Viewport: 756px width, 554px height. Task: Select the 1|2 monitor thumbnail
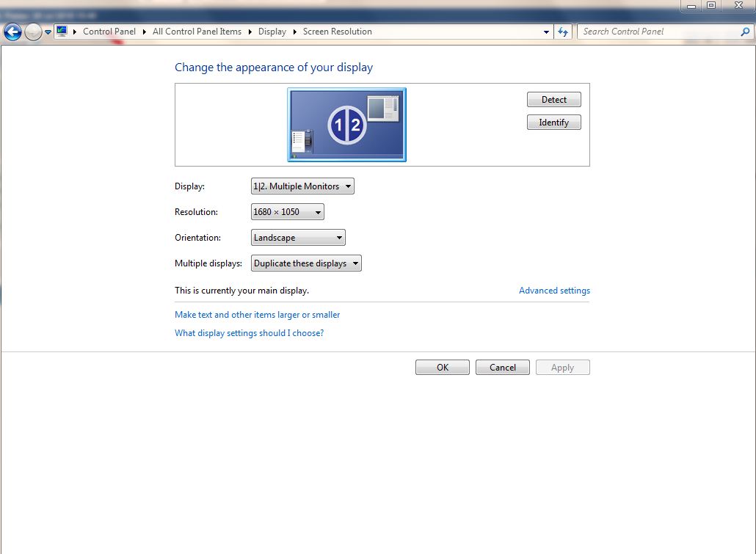[346, 125]
